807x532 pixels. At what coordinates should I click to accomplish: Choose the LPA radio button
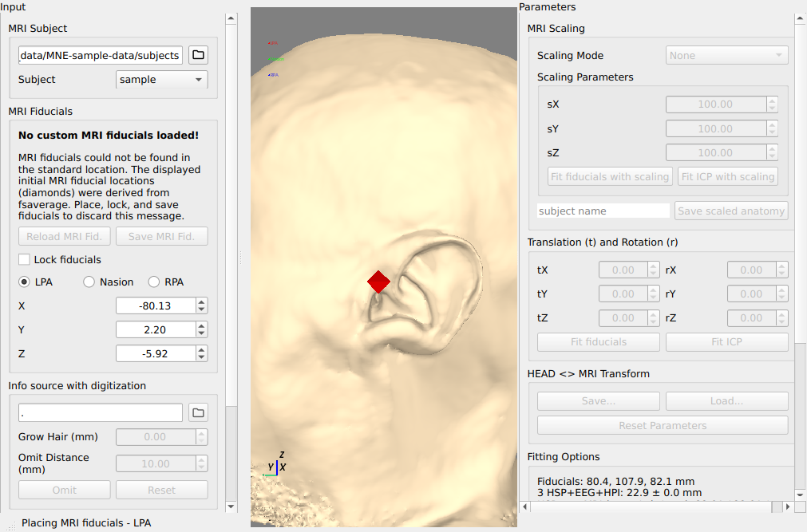[25, 282]
